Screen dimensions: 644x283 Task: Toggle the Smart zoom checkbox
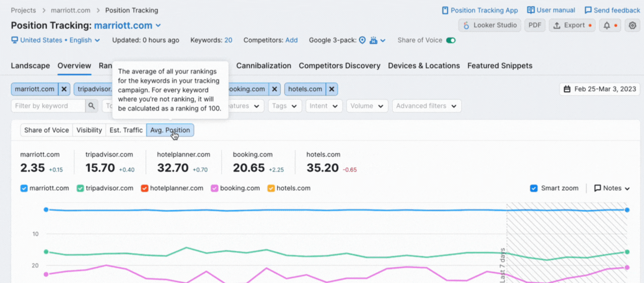point(534,188)
